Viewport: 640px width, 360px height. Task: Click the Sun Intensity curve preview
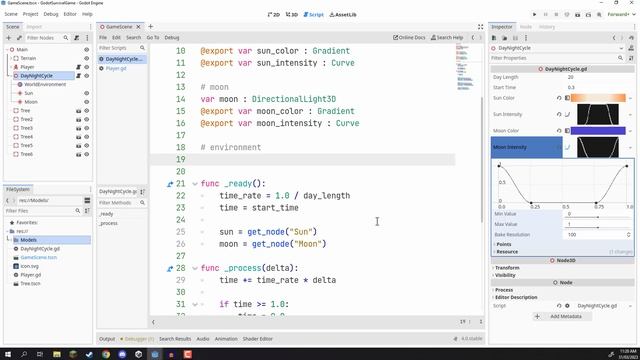(x=598, y=114)
